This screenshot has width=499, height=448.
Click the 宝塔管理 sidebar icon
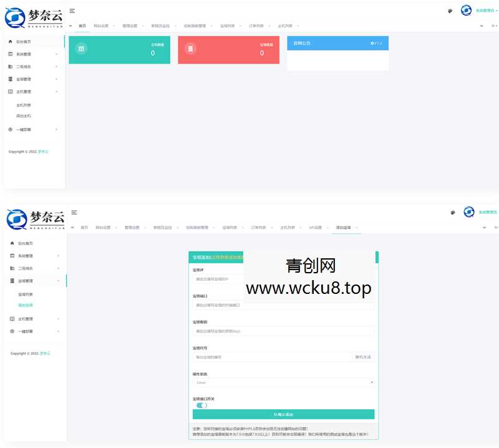[9, 79]
